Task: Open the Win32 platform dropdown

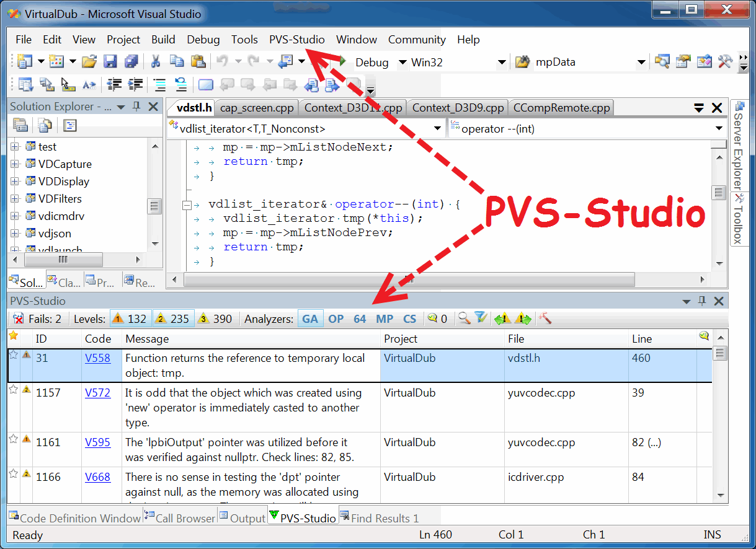Action: point(502,62)
